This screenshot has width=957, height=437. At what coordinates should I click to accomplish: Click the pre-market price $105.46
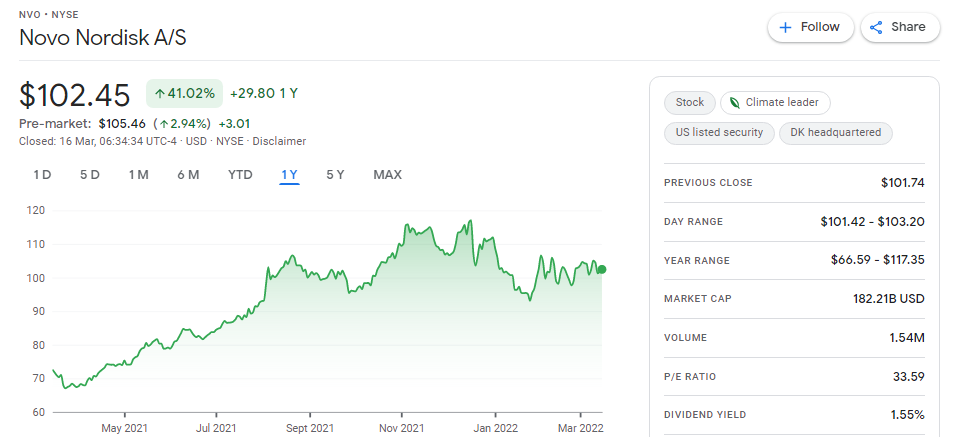coord(122,124)
